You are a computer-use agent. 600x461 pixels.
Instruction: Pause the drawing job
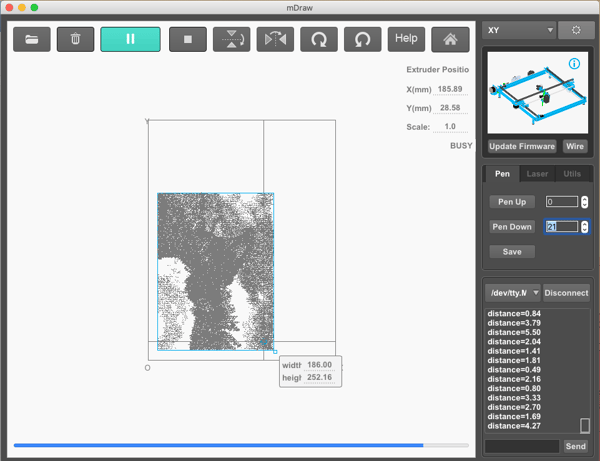pos(130,39)
